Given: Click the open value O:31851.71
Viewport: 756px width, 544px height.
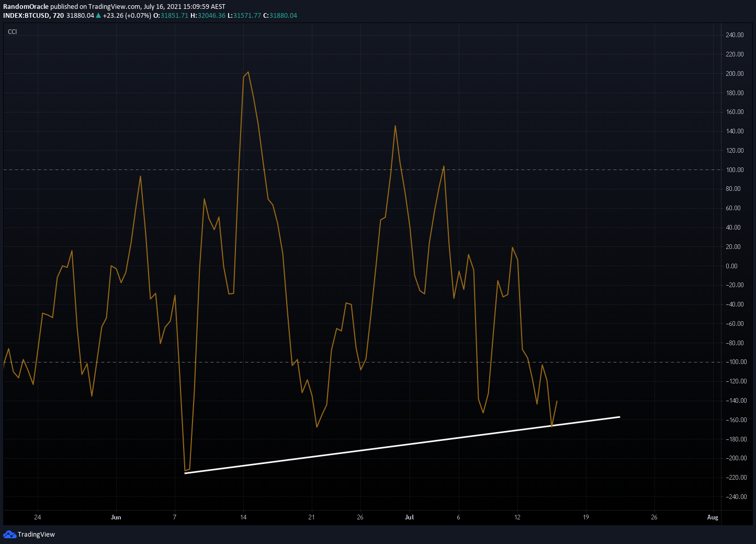Looking at the screenshot, I should coord(171,16).
